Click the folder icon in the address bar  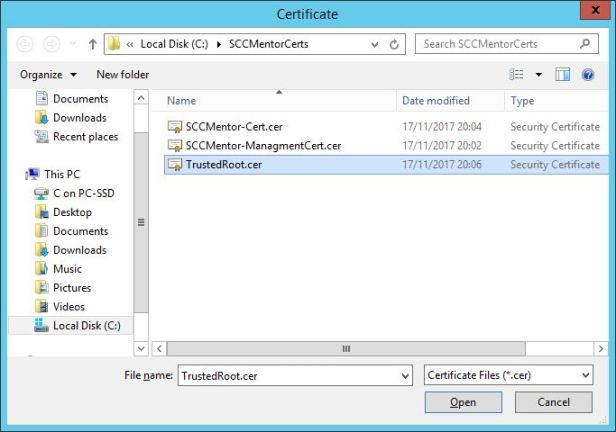coord(114,44)
